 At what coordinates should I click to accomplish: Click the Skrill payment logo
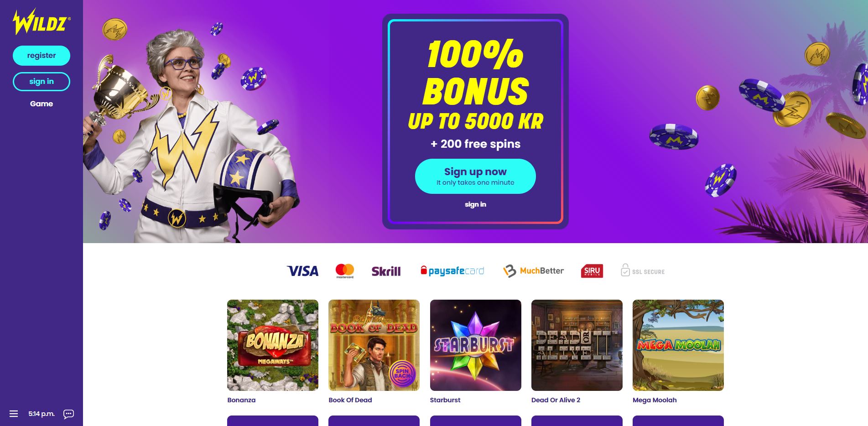click(386, 271)
